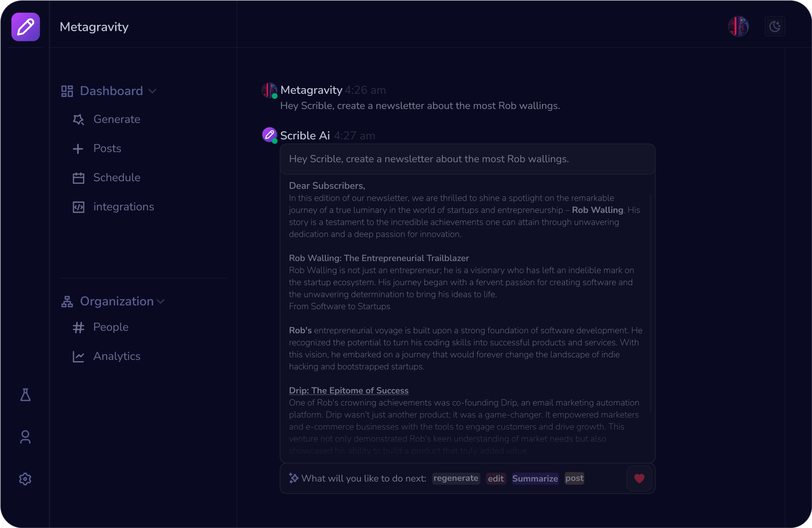Open the user avatar in the header
Viewport: 812px width, 528px height.
(x=738, y=27)
